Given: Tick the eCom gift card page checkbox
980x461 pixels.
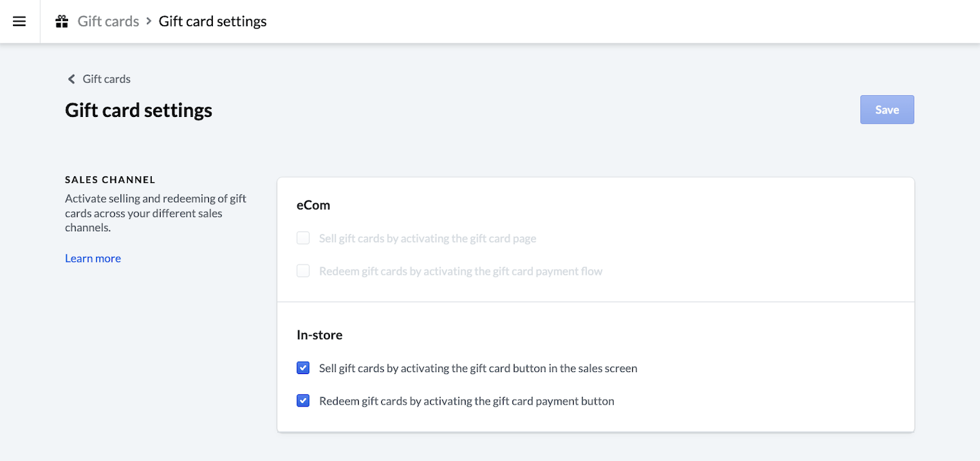Looking at the screenshot, I should 303,239.
